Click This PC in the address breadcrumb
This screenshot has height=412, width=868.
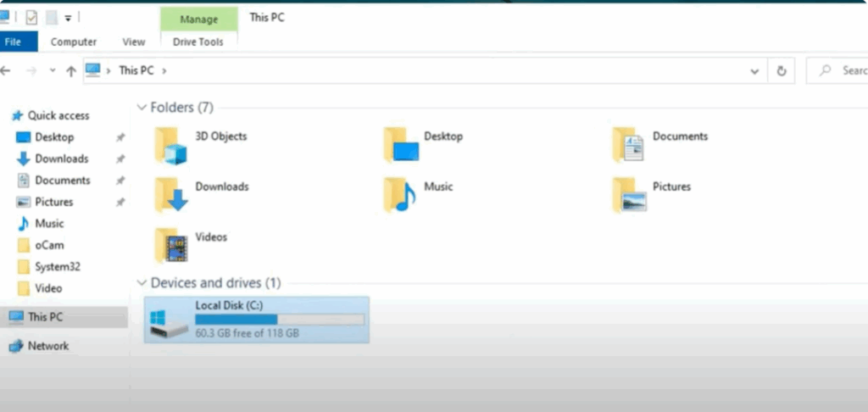pos(136,71)
